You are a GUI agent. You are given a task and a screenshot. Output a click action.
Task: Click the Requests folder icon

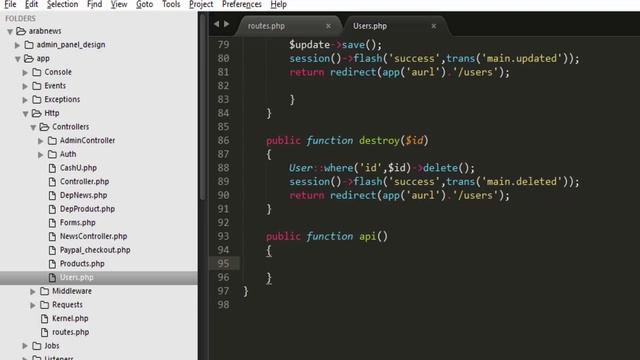(44, 305)
